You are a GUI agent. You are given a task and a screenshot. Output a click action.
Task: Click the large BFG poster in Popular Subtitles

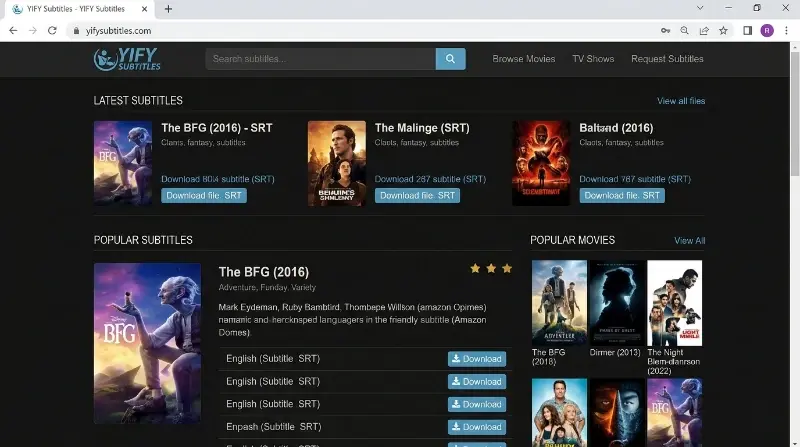147,343
